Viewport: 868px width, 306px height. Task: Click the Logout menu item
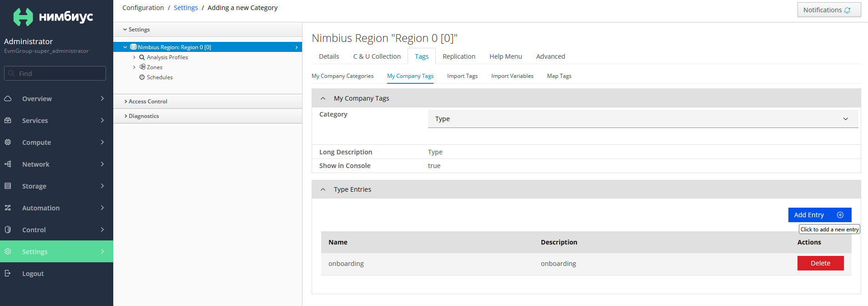click(x=56, y=273)
